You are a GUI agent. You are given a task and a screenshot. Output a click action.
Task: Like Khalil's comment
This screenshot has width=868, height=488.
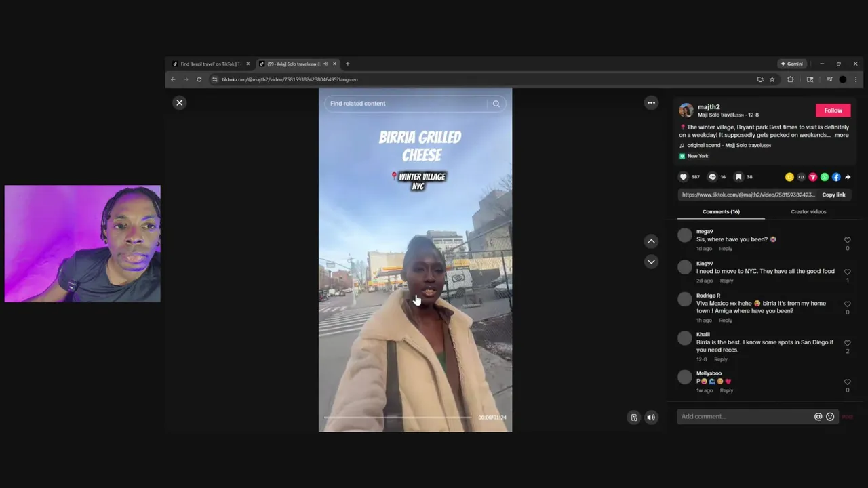[847, 343]
